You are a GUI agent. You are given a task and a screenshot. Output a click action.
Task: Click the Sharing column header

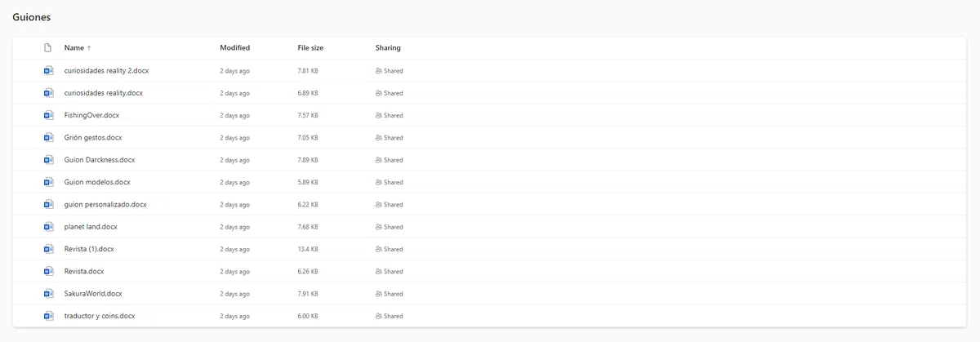388,48
